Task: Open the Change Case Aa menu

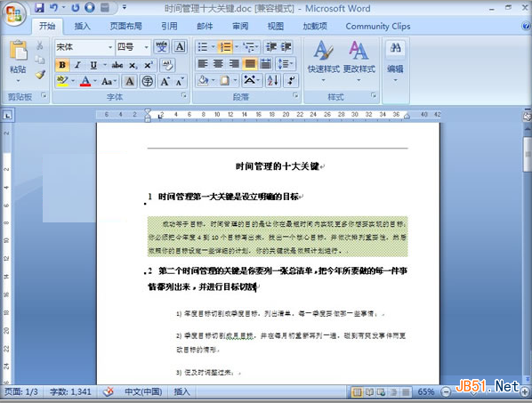Action: (x=109, y=81)
